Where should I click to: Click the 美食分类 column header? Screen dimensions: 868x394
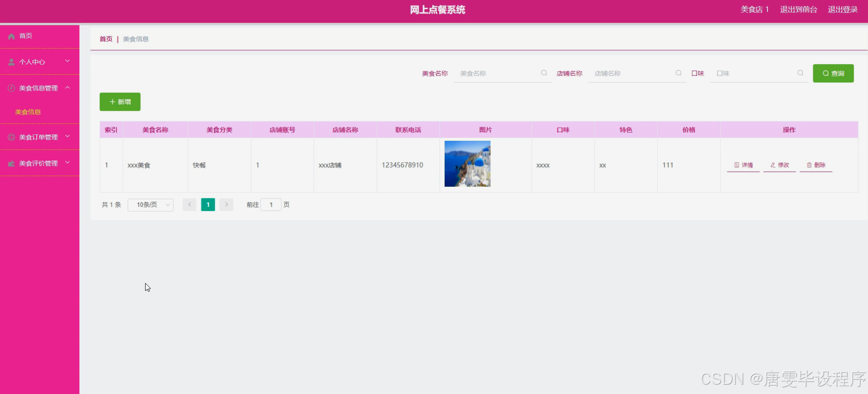tap(220, 130)
